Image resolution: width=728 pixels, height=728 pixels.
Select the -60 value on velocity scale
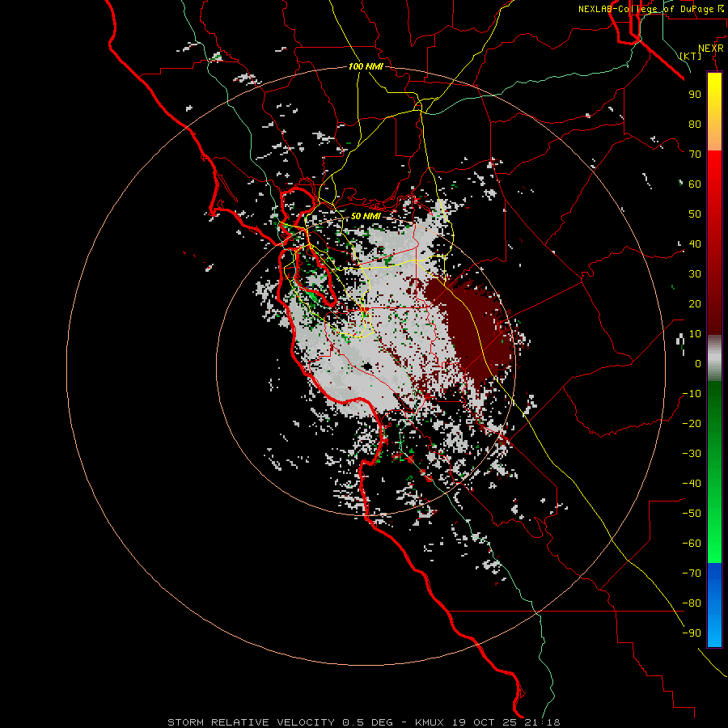[692, 544]
